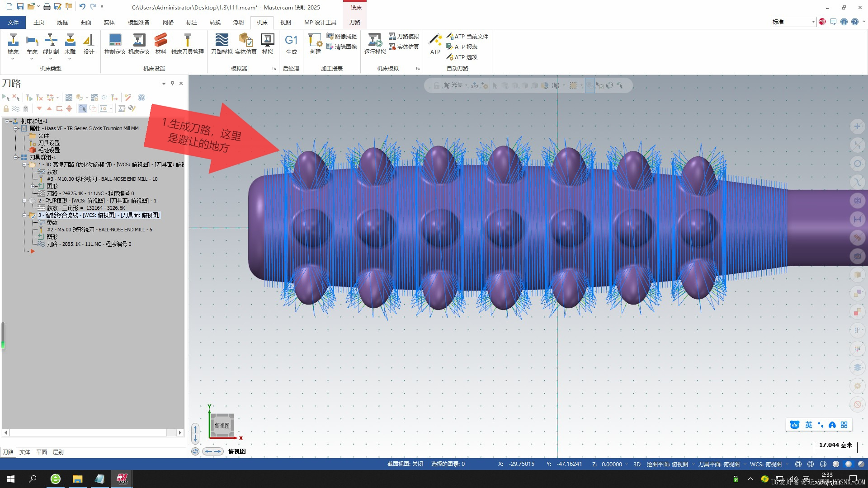The height and width of the screenshot is (488, 868).
Task: Click horizontal scrollbar of the toolpath tree
Action: 89,432
